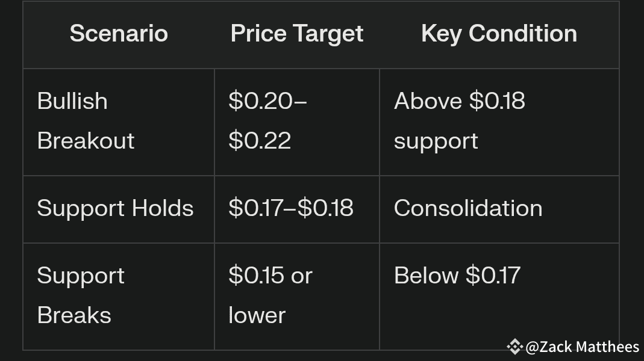The image size is (644, 361).
Task: Click the Binance logo watermark icon
Action: [514, 347]
